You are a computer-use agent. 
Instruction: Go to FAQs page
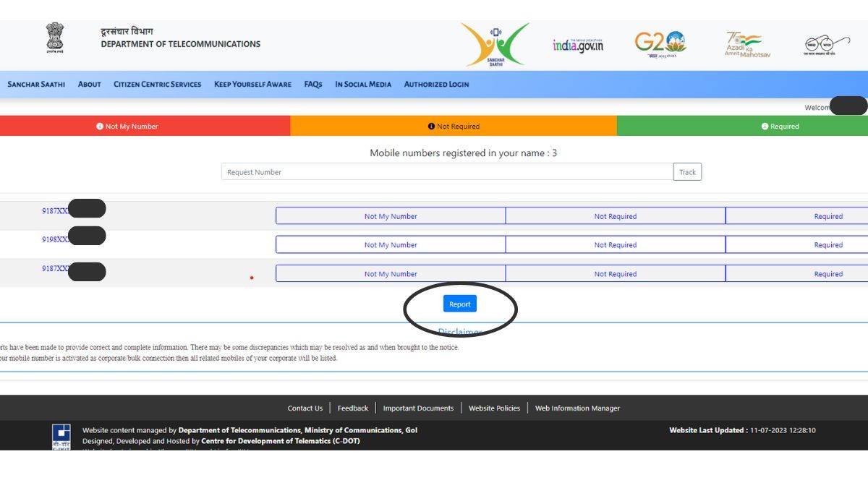point(312,85)
